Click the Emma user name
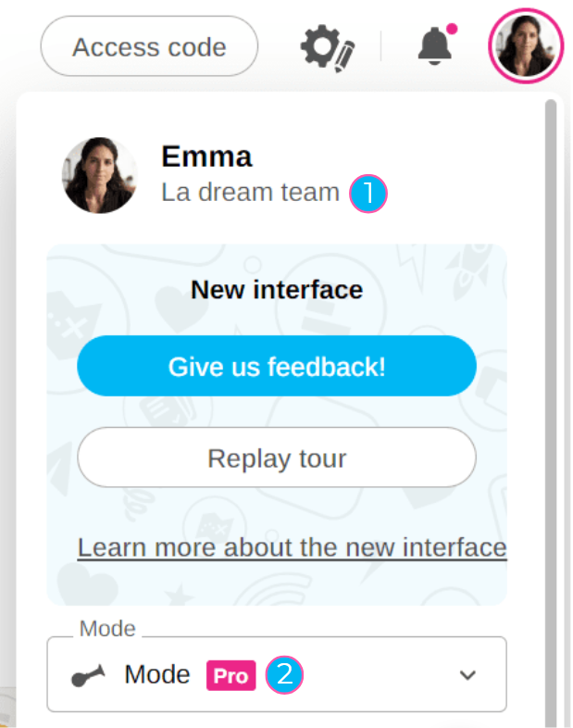573x728 pixels. click(x=206, y=157)
